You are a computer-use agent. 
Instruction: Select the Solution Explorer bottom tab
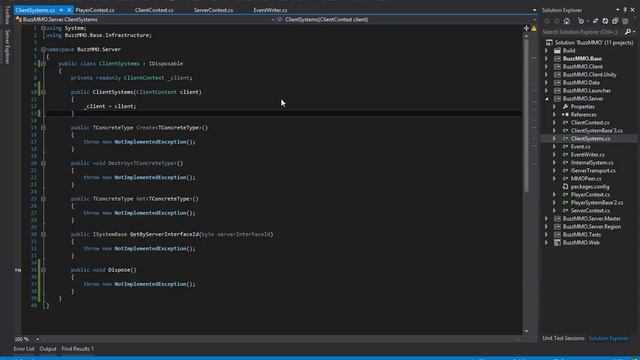click(609, 338)
